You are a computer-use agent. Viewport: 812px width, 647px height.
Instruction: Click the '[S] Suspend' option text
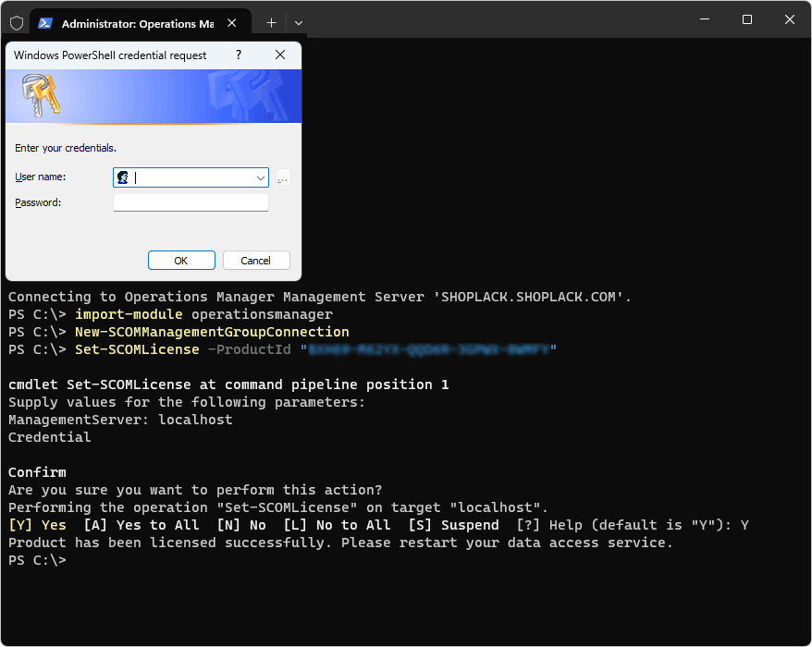coord(454,525)
